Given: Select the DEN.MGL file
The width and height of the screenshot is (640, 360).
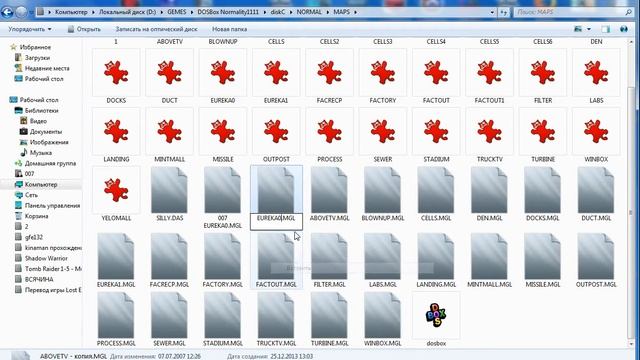Looking at the screenshot, I should click(489, 194).
